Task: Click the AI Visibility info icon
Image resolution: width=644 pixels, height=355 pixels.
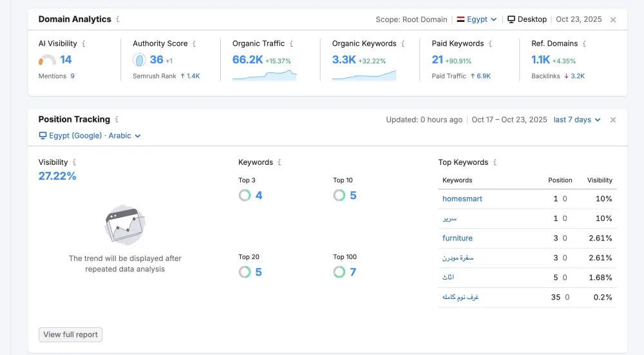Action: point(84,44)
